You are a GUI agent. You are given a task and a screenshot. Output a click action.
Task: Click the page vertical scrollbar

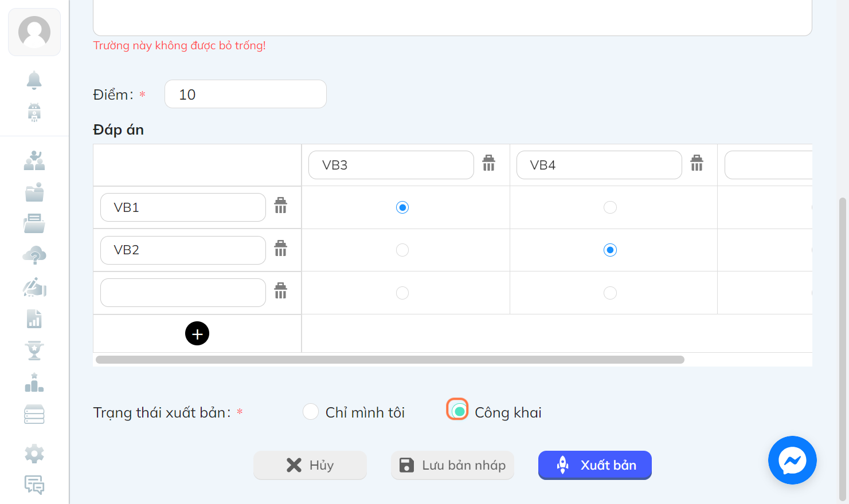pyautogui.click(x=842, y=349)
